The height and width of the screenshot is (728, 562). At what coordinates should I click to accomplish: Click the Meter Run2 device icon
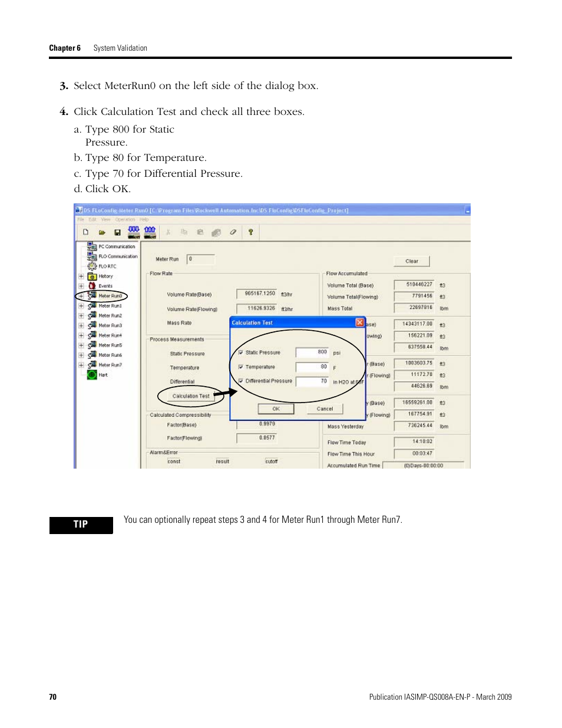pyautogui.click(x=92, y=315)
